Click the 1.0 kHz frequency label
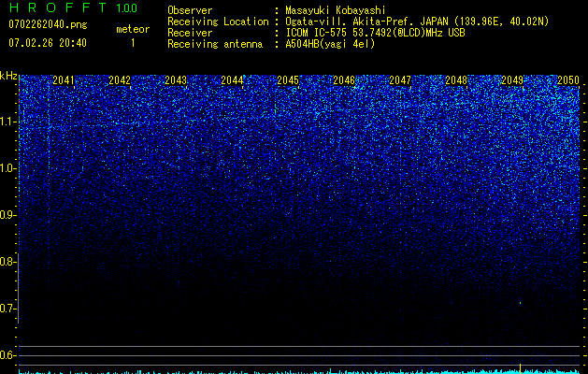588x374 pixels. pyautogui.click(x=7, y=168)
